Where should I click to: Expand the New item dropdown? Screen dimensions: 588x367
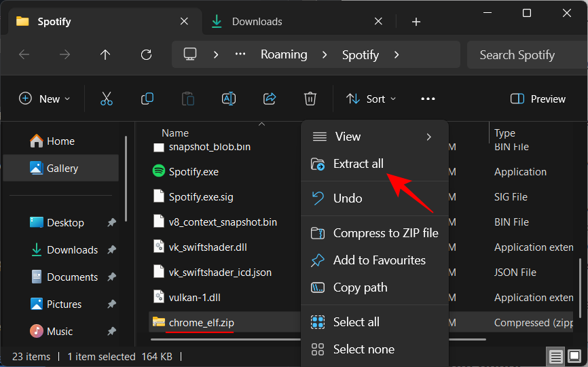pos(45,99)
